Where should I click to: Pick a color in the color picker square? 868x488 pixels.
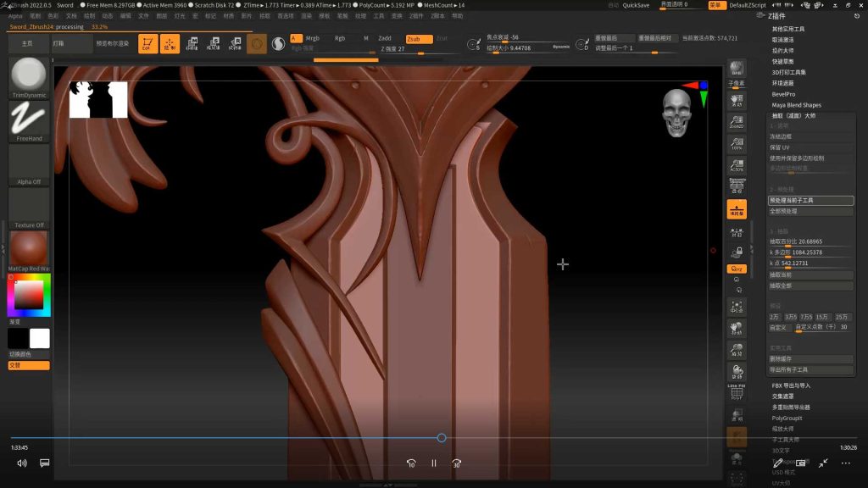pos(29,295)
